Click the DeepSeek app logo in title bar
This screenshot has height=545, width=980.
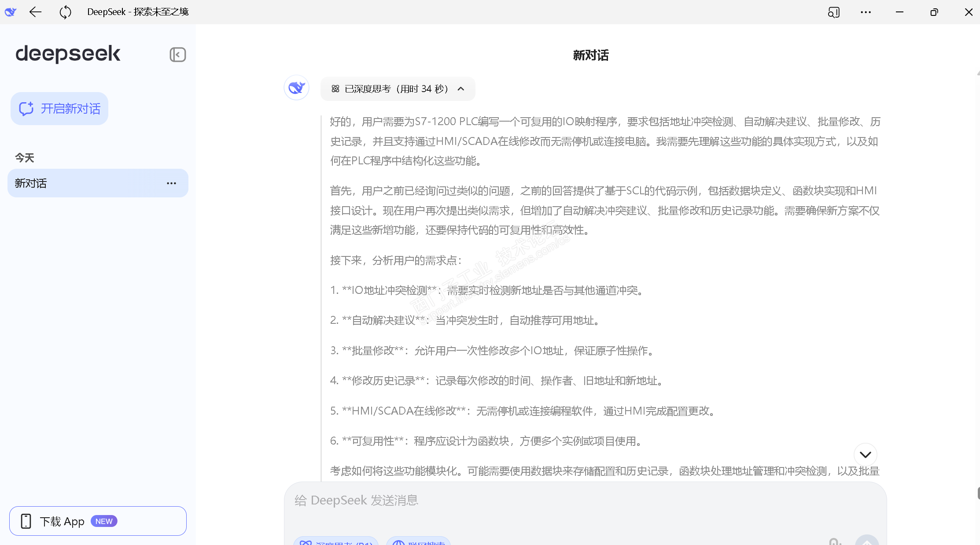click(x=11, y=12)
